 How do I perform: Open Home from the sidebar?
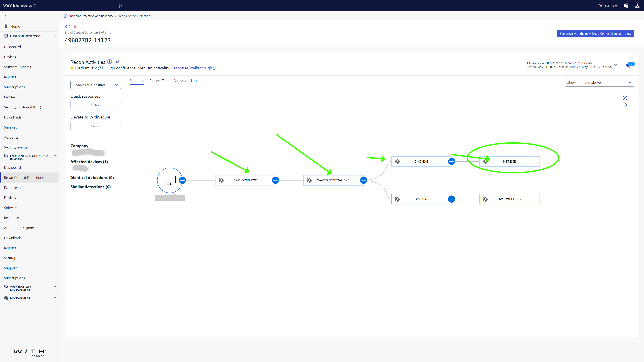15,26
